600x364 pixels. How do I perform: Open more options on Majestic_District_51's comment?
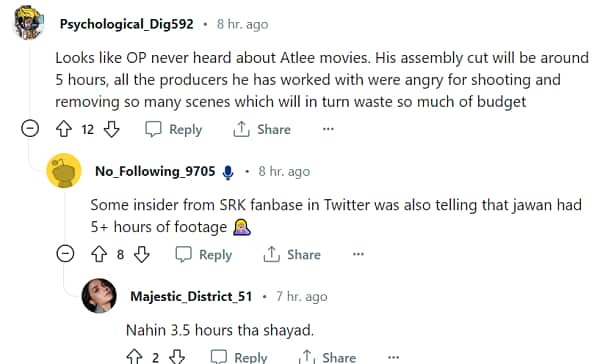tap(393, 357)
